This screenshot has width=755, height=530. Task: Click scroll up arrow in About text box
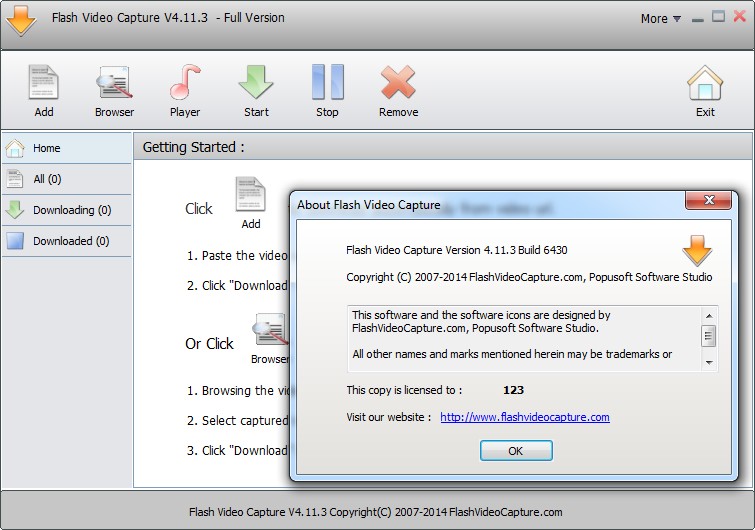709,316
